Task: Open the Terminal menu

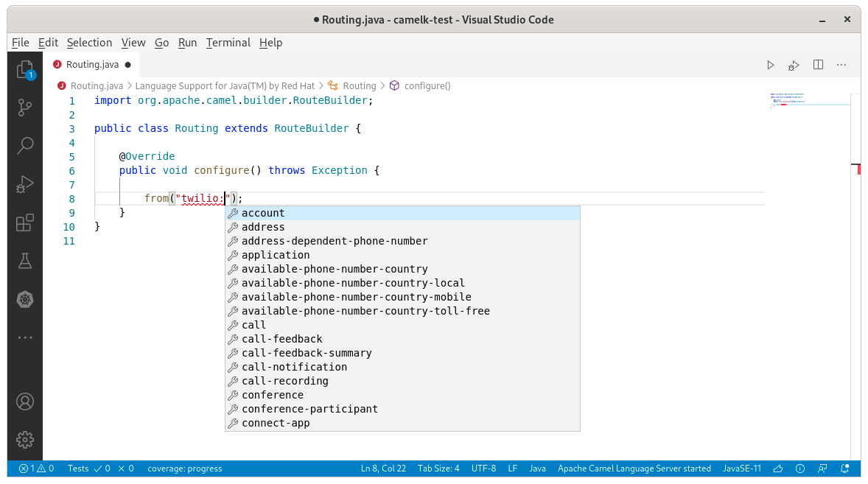Action: tap(228, 43)
